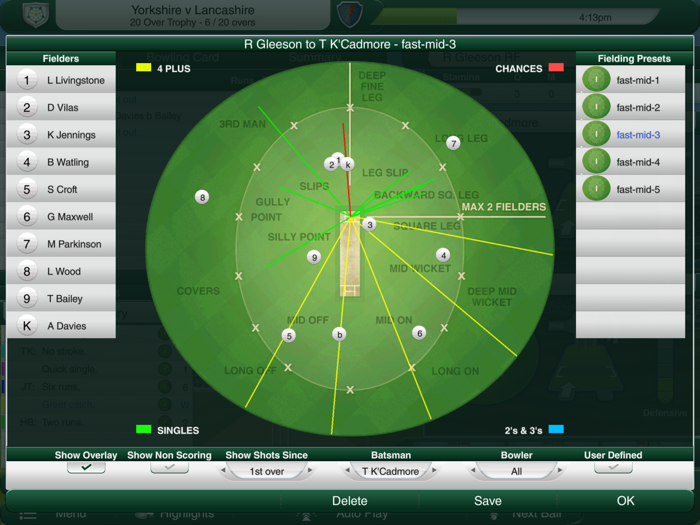This screenshot has height=525, width=700.
Task: Click fast-mid-4 preset field icon
Action: [596, 161]
